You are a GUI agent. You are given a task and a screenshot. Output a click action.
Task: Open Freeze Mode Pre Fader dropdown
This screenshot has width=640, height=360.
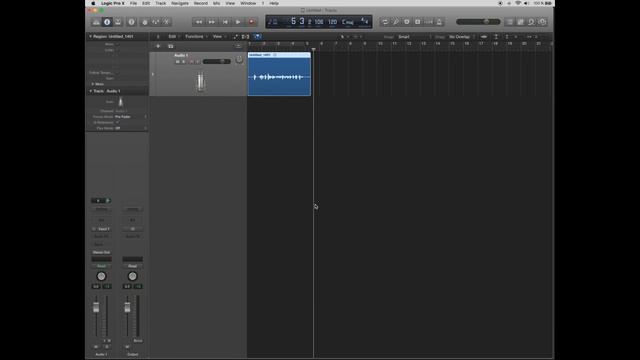tap(131, 117)
